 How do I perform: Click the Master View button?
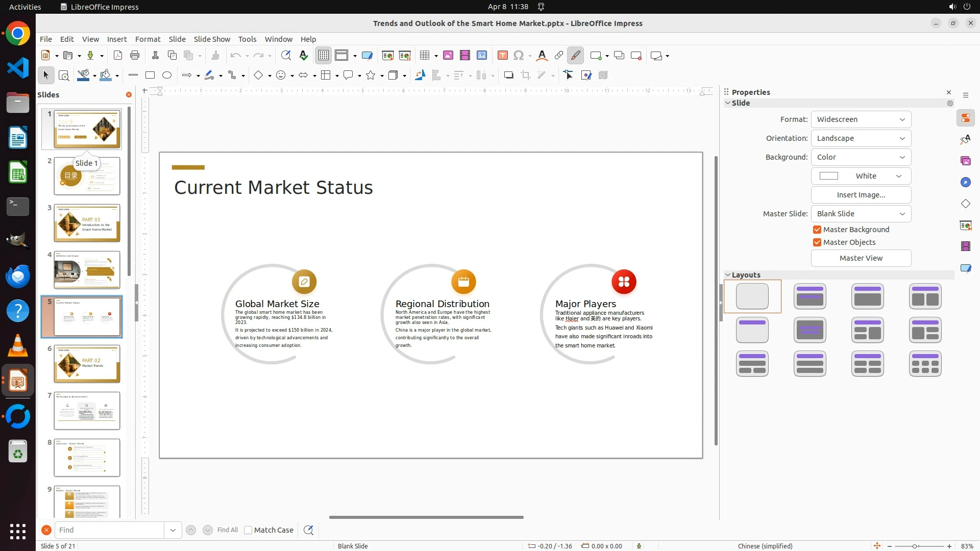(x=861, y=258)
